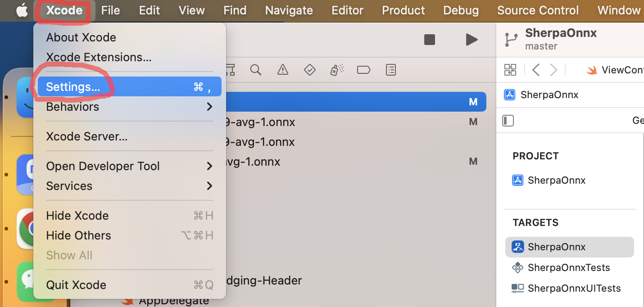Click the master branch label
Viewport: 644px width, 307px height.
[x=541, y=46]
